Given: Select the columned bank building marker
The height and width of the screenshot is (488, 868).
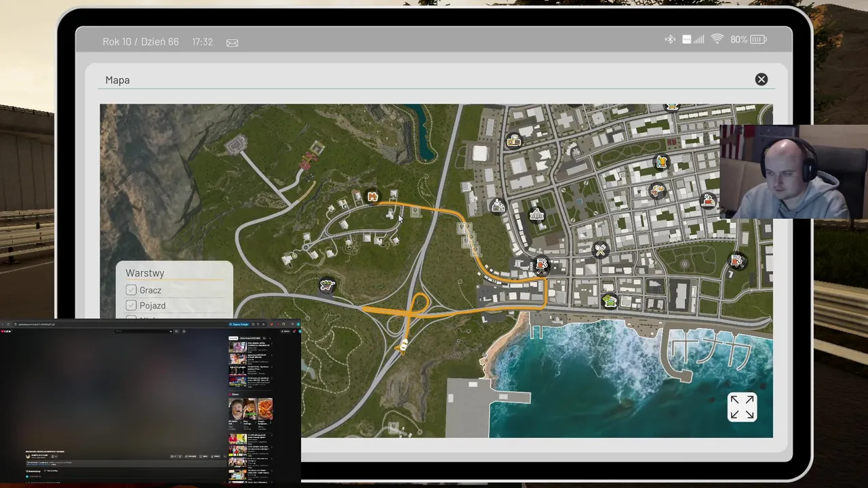Looking at the screenshot, I should pyautogui.click(x=536, y=215).
